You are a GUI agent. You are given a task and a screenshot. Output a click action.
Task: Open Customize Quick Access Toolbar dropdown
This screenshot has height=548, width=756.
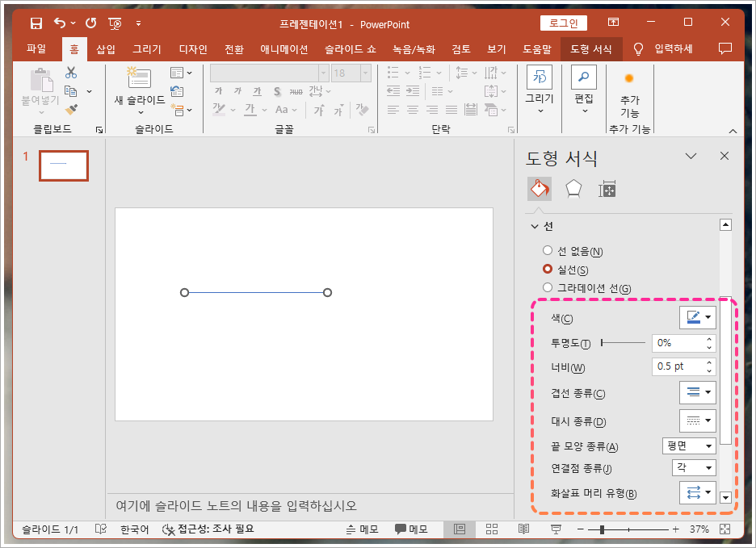[138, 23]
